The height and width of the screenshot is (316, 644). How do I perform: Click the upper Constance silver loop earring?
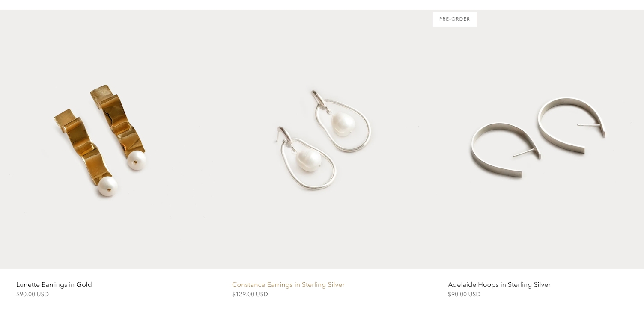click(x=343, y=121)
